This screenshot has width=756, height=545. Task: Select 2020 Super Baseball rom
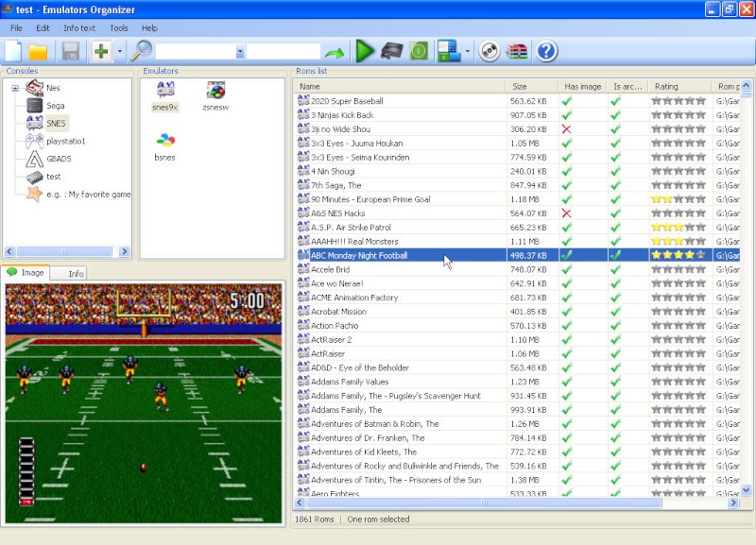[x=347, y=101]
